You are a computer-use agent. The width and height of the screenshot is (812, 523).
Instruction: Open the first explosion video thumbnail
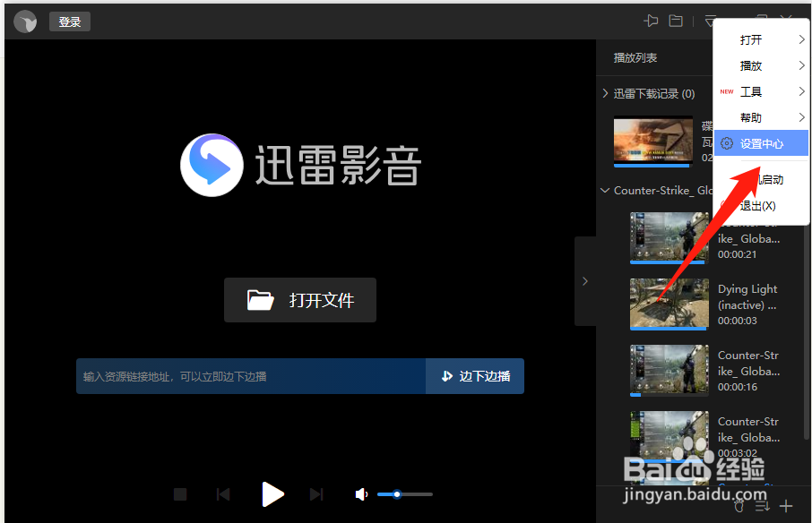tap(653, 141)
